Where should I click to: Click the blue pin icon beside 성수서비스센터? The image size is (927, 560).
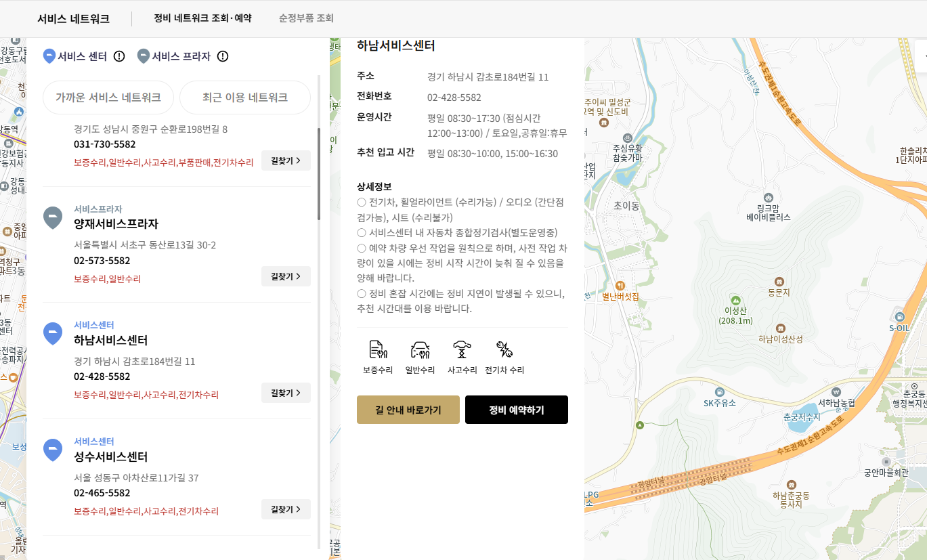pos(53,450)
